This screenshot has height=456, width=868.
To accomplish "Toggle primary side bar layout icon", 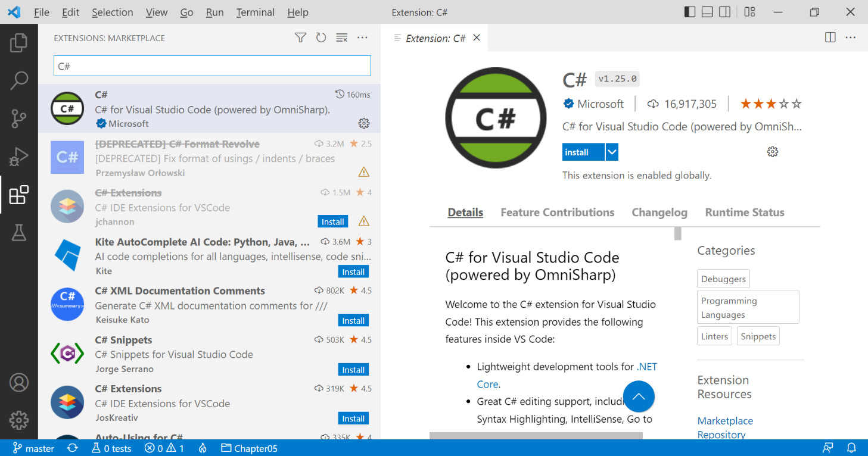I will point(690,12).
